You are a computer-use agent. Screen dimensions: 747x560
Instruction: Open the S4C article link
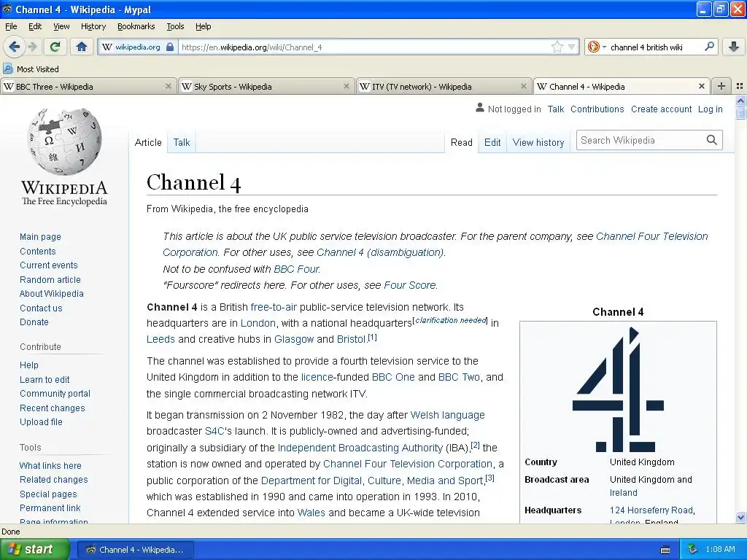click(214, 431)
